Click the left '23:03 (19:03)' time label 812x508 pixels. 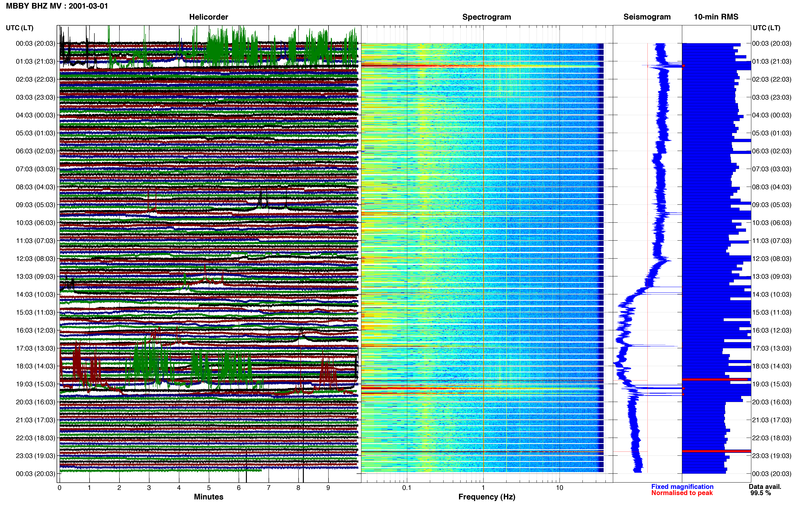pos(36,456)
